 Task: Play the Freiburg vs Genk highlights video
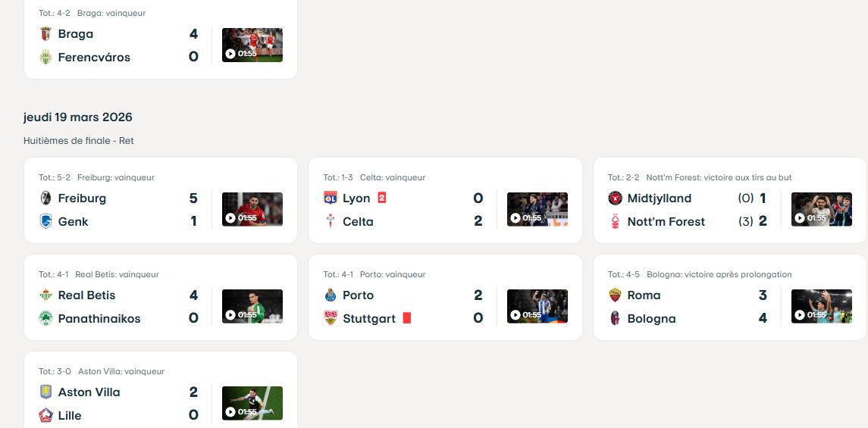pyautogui.click(x=252, y=209)
